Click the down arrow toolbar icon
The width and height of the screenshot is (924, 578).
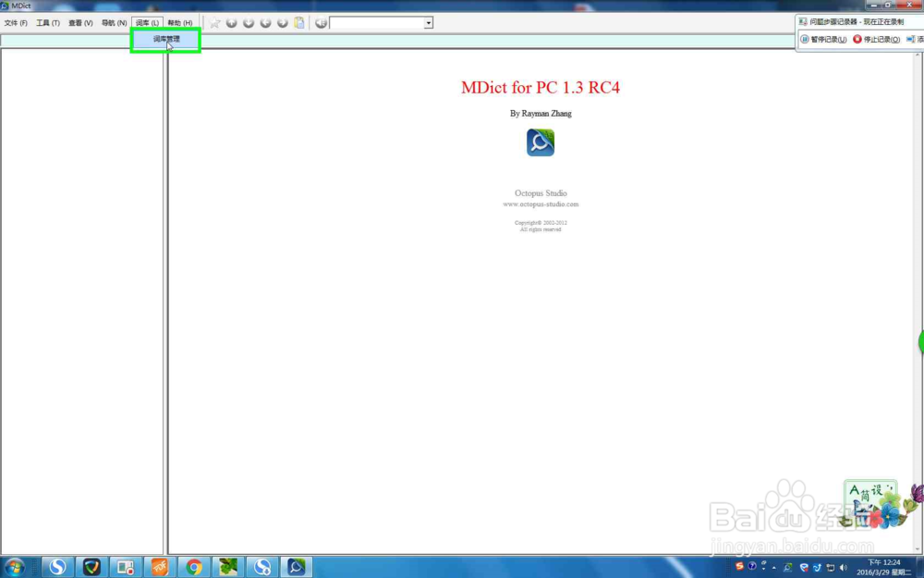pyautogui.click(x=249, y=23)
